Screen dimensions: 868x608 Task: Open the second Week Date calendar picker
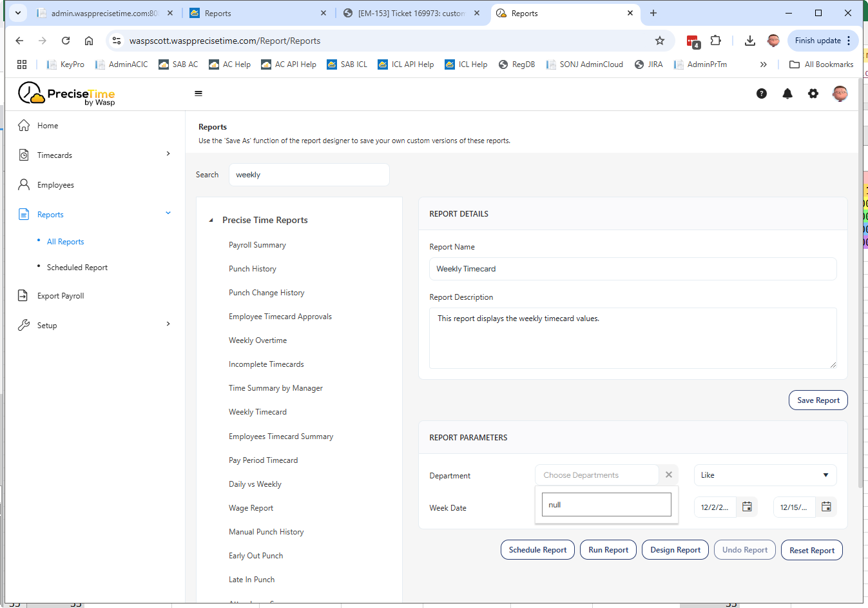pyautogui.click(x=826, y=507)
